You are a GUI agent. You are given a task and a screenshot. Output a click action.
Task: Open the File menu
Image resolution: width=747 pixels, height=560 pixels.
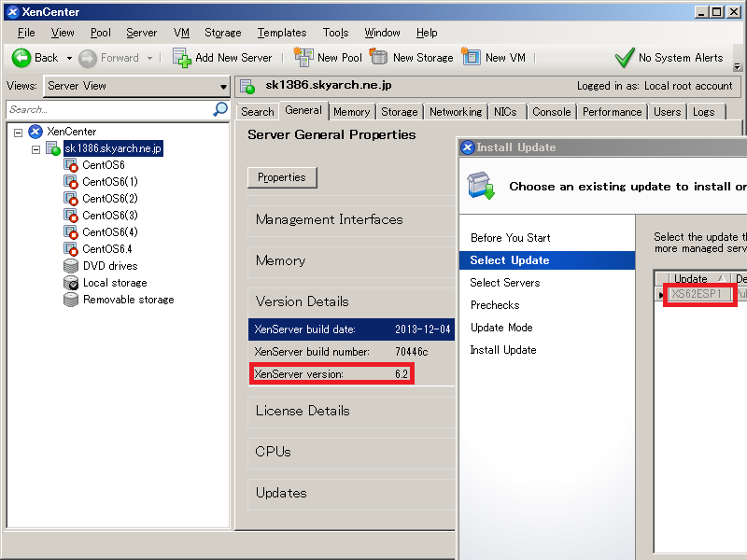coord(26,33)
